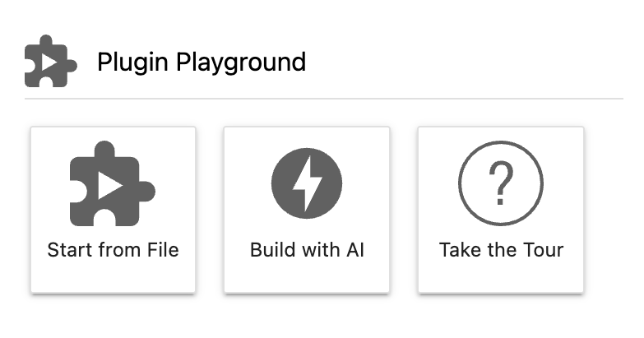Click the question mark glyph inside the circle
Screen dimensions: 644x338
[501, 183]
